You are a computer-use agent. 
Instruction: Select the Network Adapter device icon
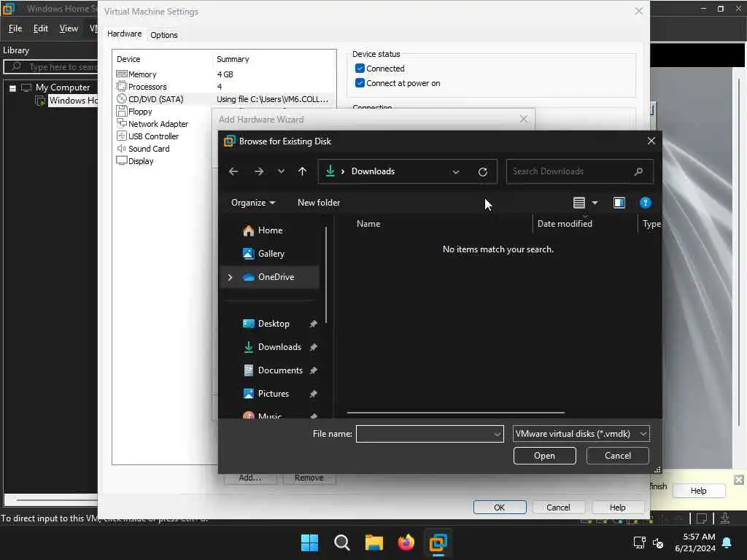(x=122, y=124)
